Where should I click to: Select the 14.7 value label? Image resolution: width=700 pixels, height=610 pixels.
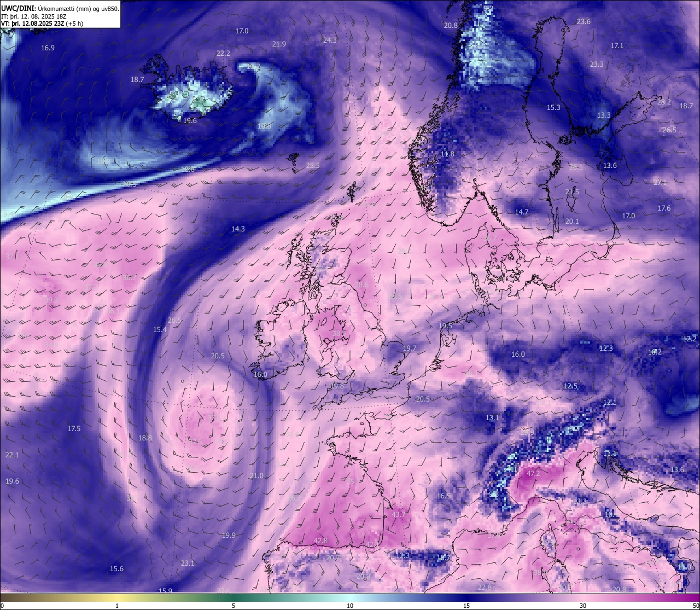pos(522,212)
